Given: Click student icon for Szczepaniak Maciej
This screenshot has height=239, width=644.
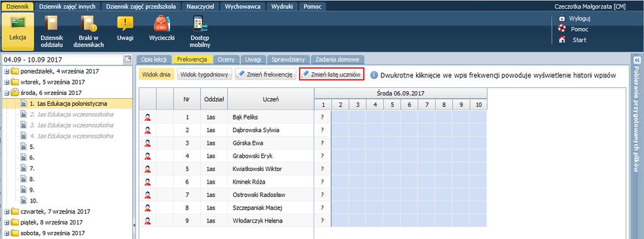Looking at the screenshot, I should [x=147, y=208].
